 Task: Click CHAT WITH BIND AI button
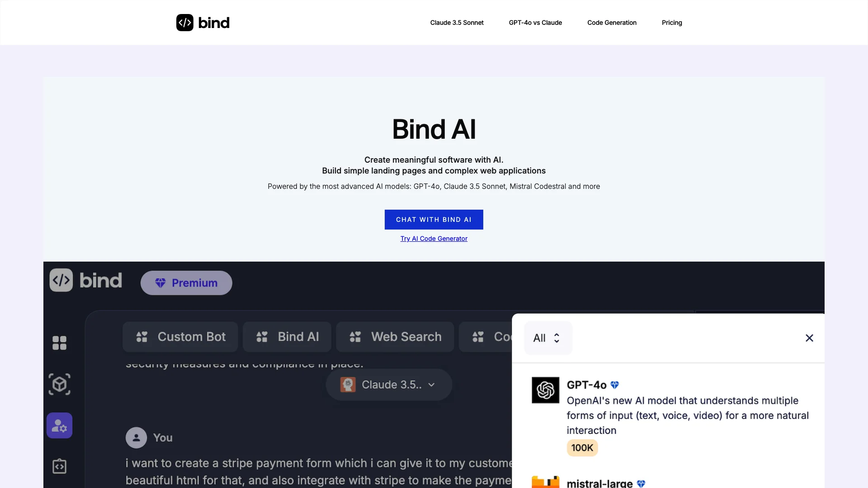click(434, 219)
